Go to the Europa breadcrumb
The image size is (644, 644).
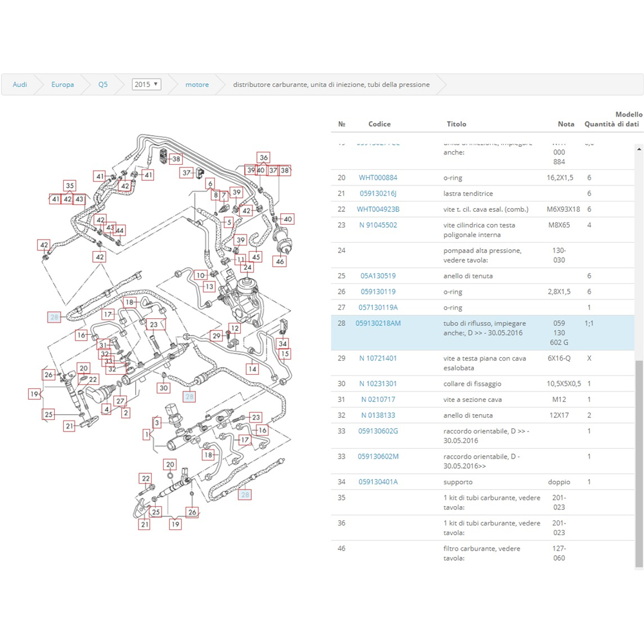62,84
